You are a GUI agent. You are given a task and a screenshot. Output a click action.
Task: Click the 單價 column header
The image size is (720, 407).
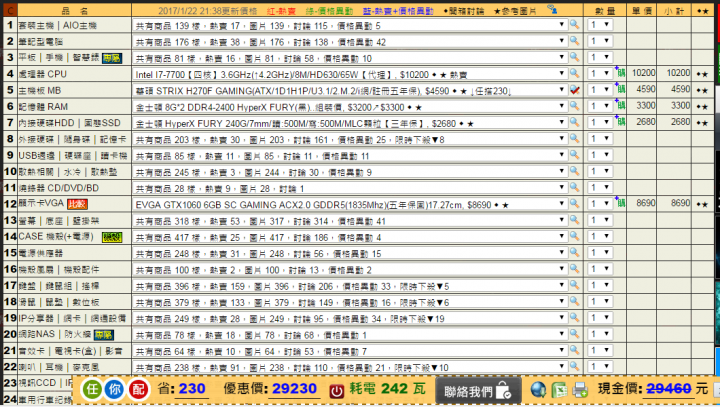(x=641, y=11)
